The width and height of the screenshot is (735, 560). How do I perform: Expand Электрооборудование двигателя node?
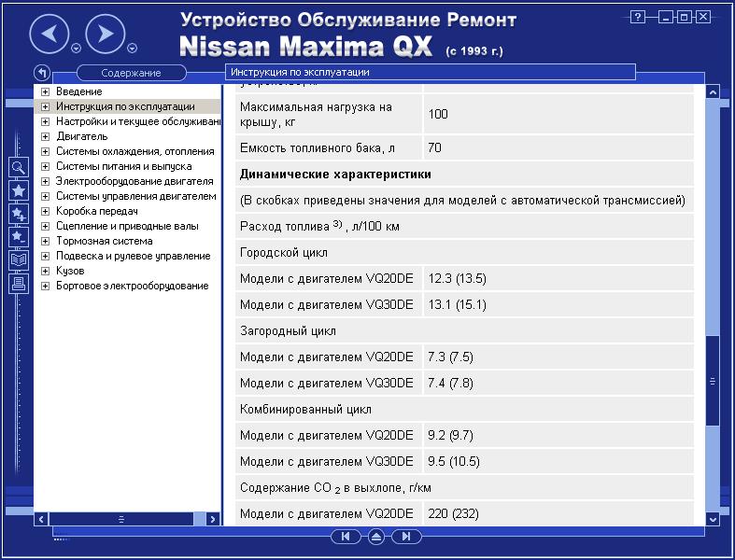[45, 181]
